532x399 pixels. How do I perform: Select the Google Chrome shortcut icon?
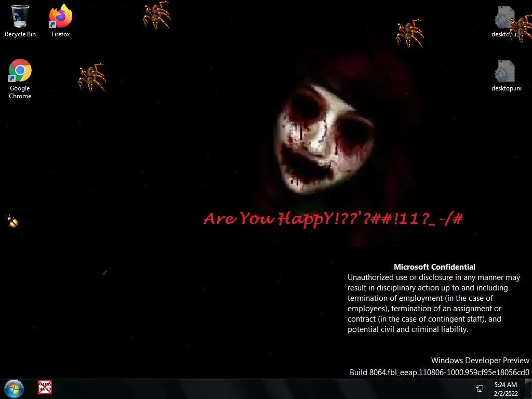[20, 79]
